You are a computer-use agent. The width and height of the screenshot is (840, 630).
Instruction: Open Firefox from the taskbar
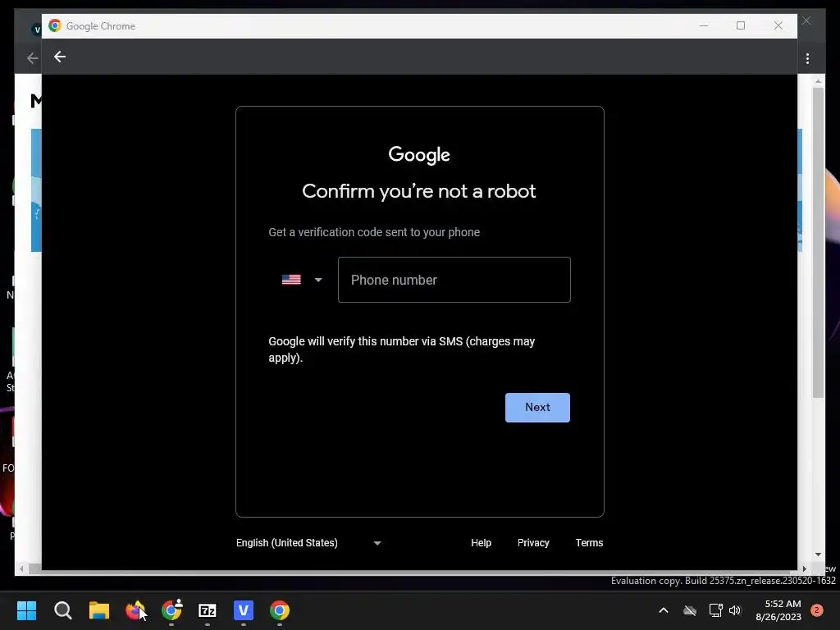135,610
